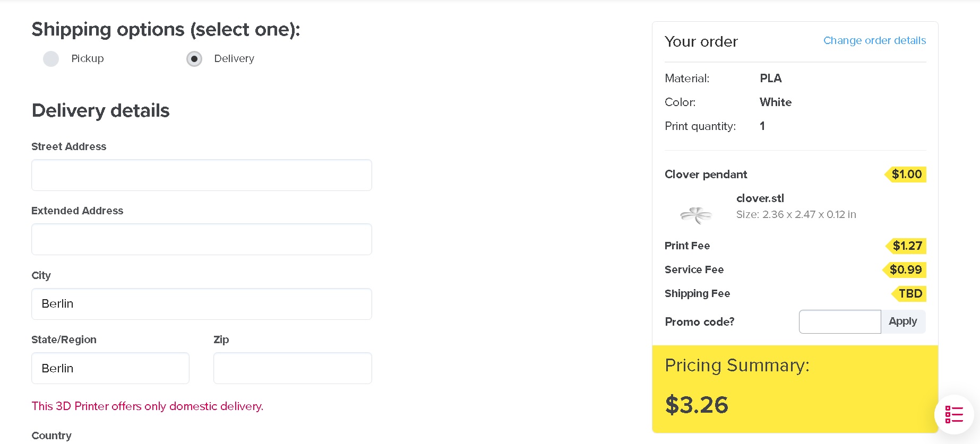Click the clover.stl file name
The image size is (980, 444).
[x=760, y=198]
